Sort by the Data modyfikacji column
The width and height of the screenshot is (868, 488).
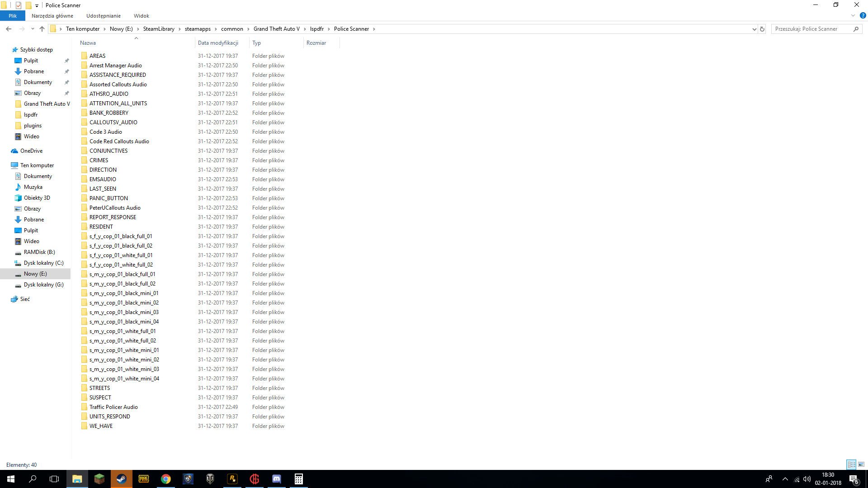click(218, 43)
